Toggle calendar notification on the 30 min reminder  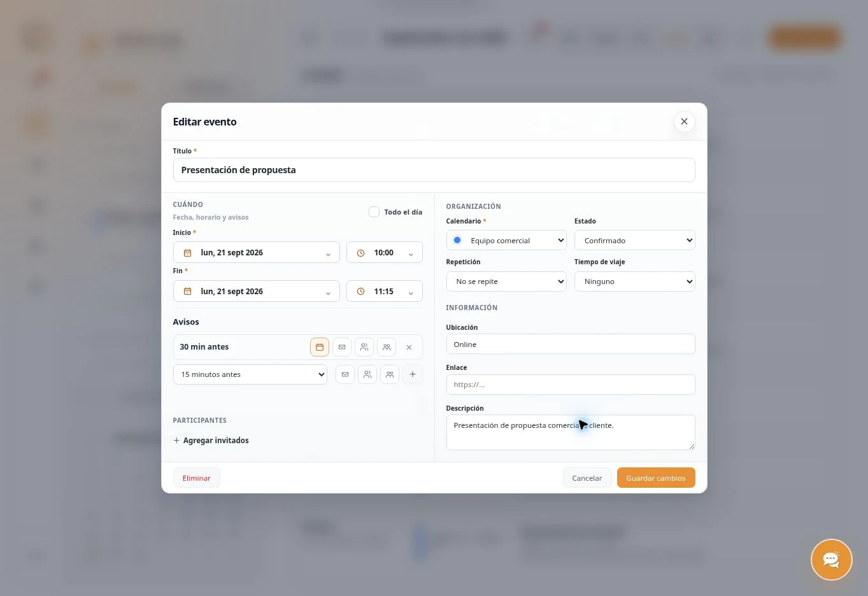[320, 347]
